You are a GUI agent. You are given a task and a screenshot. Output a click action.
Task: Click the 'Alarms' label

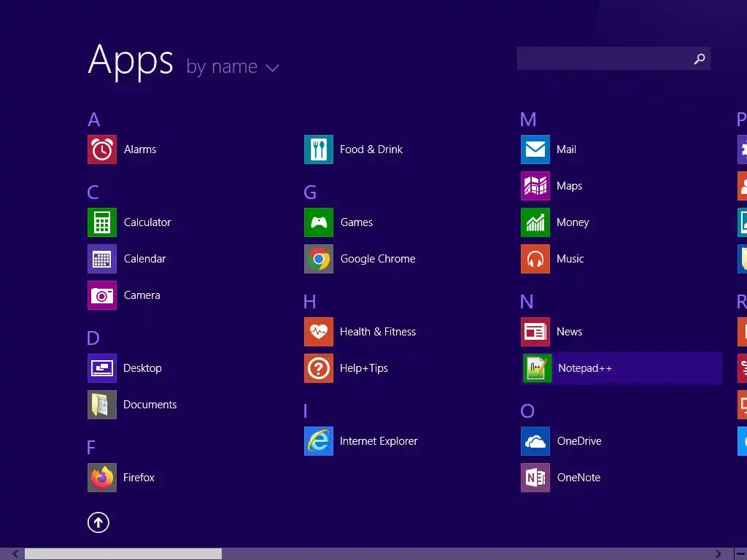140,149
